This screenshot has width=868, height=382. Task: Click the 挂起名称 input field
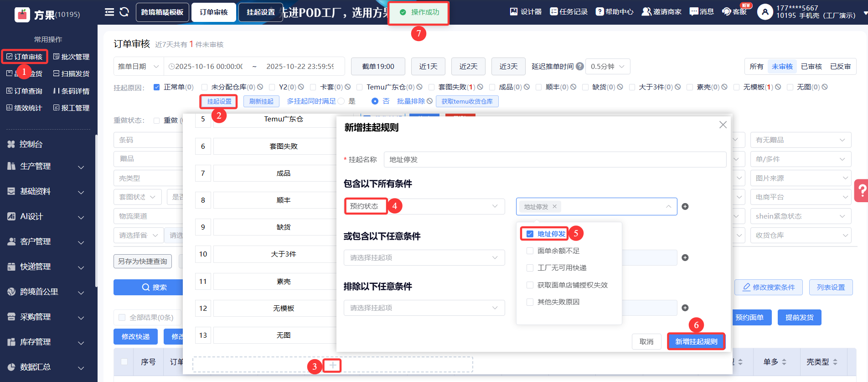(554, 160)
